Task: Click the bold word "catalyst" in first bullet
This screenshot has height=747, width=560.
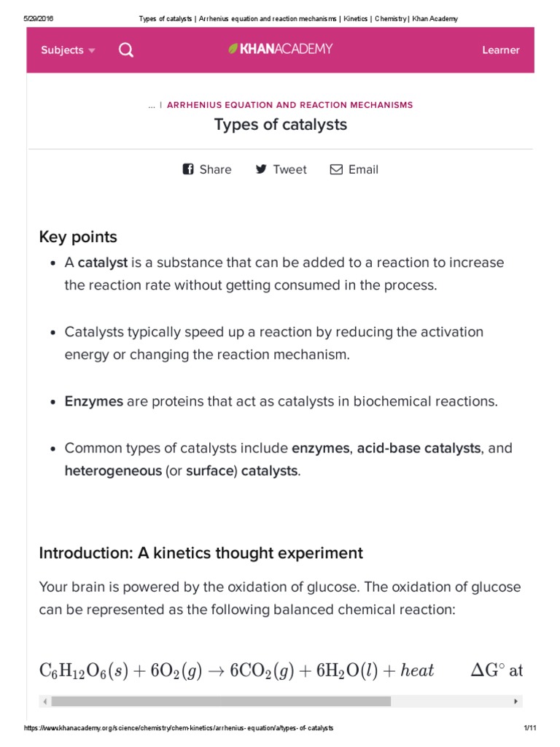Action: (x=103, y=263)
